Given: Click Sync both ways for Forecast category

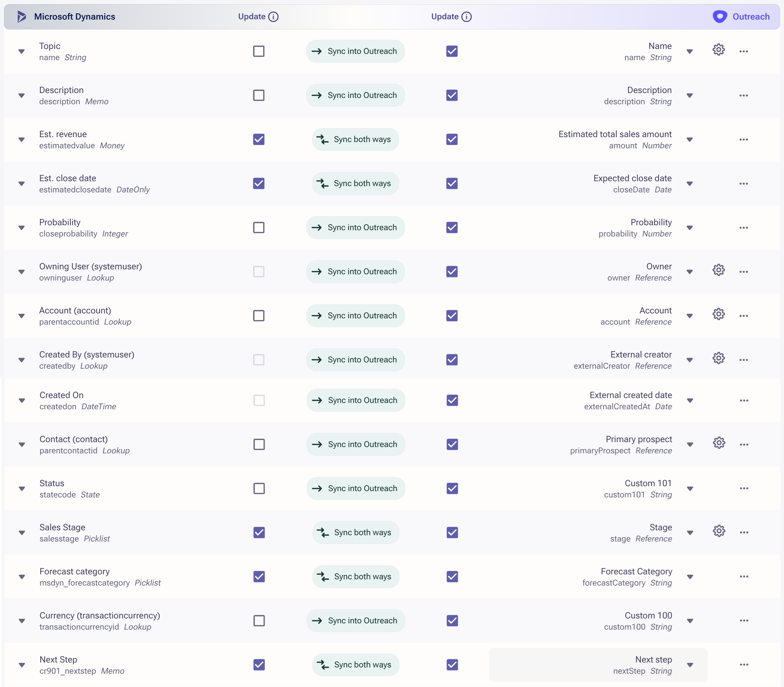Looking at the screenshot, I should tap(356, 576).
